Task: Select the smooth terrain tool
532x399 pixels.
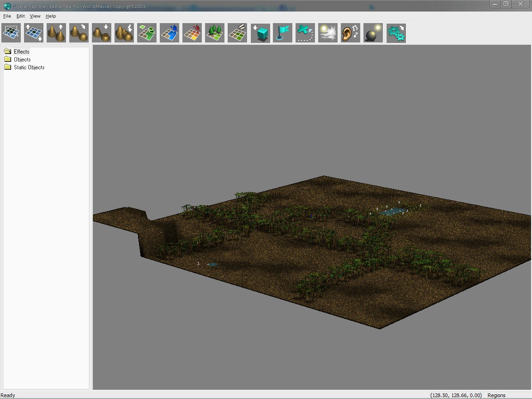Action: point(79,33)
